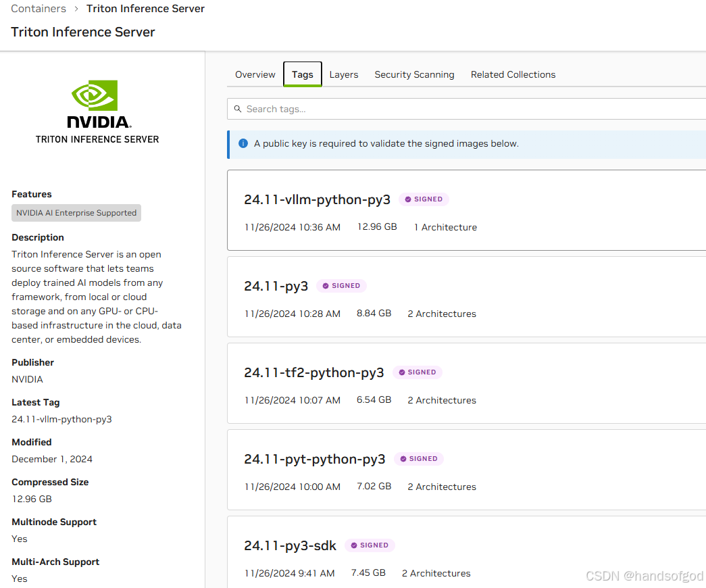Click timestamp 11/26/2024 9:41 AM
The width and height of the screenshot is (706, 588).
290,573
